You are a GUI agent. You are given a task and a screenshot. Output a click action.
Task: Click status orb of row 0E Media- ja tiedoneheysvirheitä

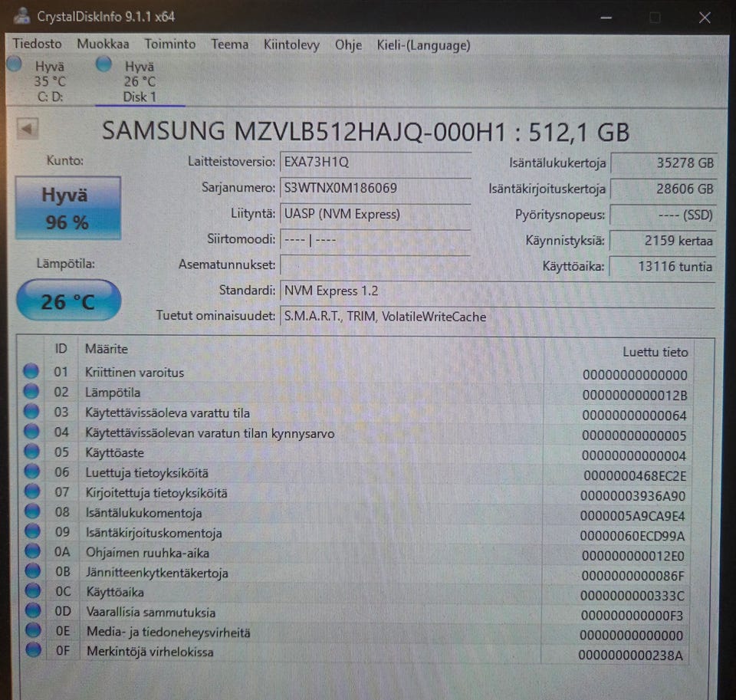click(x=33, y=630)
